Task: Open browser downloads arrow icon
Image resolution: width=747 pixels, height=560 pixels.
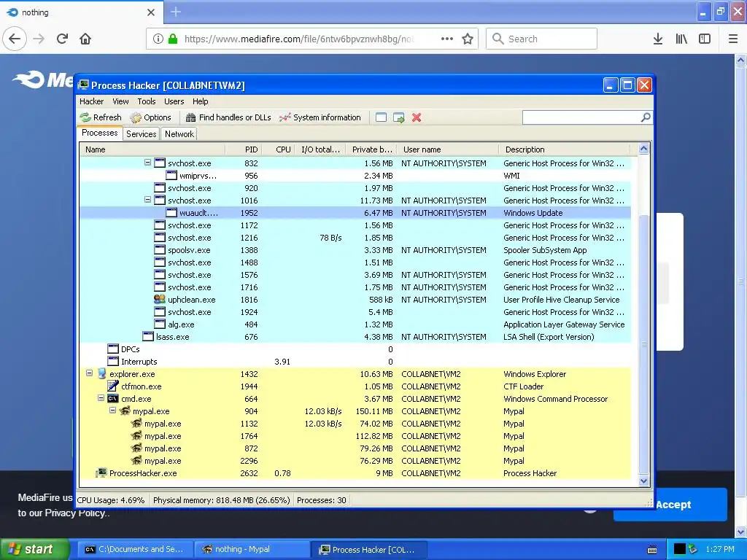Action: [x=658, y=39]
